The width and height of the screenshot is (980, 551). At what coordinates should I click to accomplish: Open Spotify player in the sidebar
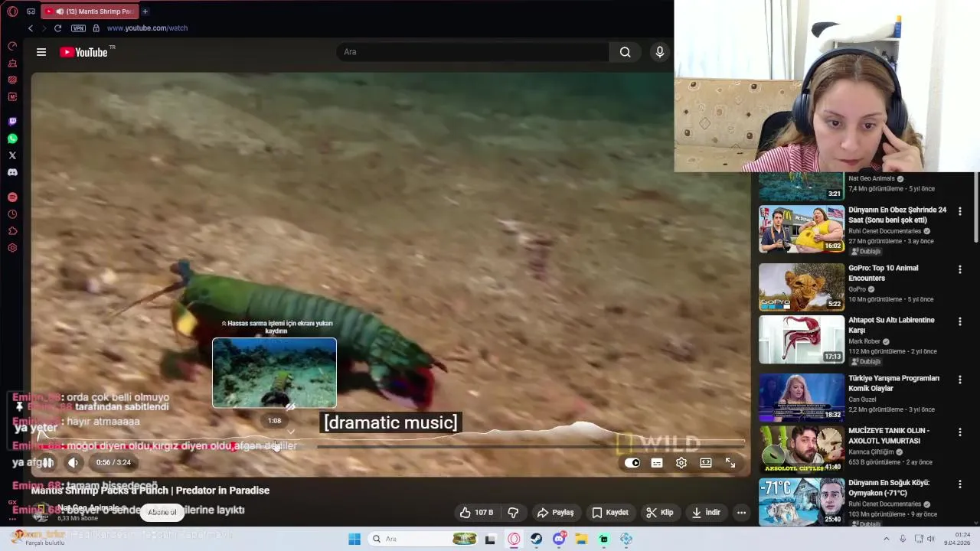(x=12, y=197)
